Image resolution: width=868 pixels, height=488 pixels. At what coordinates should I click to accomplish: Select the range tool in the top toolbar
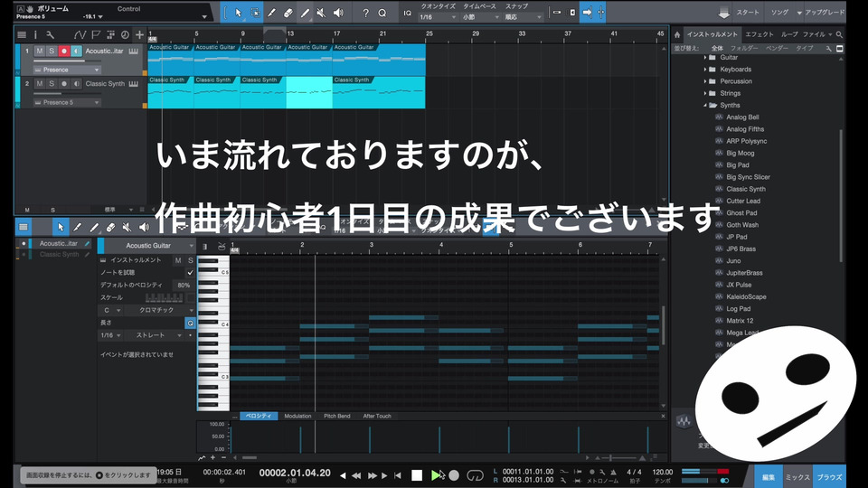[255, 13]
